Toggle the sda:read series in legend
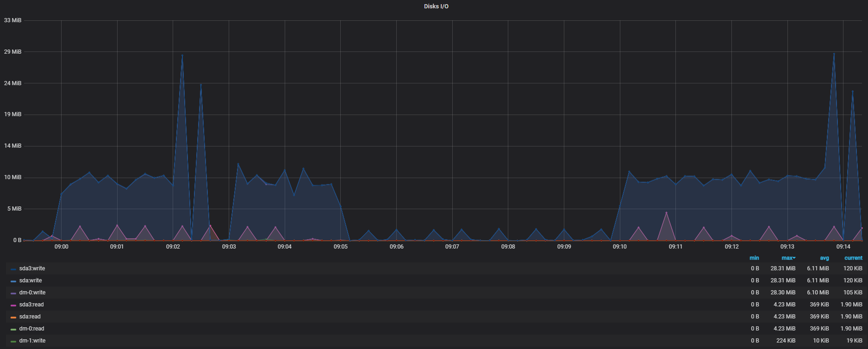The image size is (868, 349). click(x=30, y=317)
